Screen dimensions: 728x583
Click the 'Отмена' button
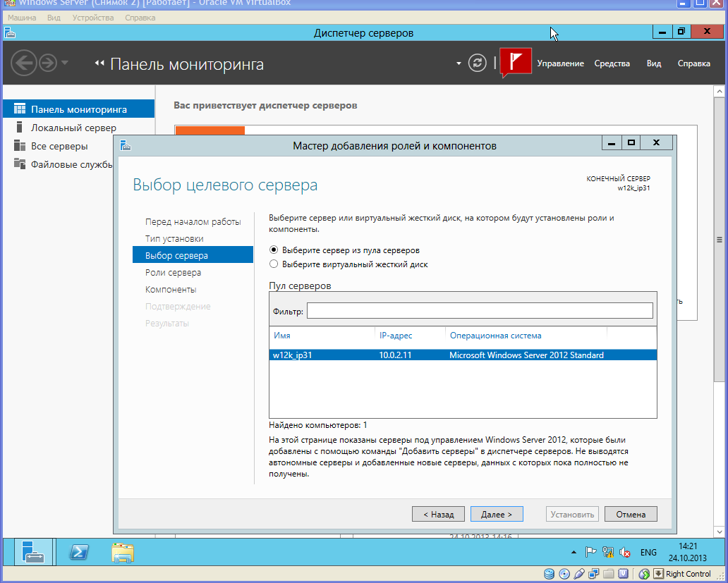coord(631,514)
